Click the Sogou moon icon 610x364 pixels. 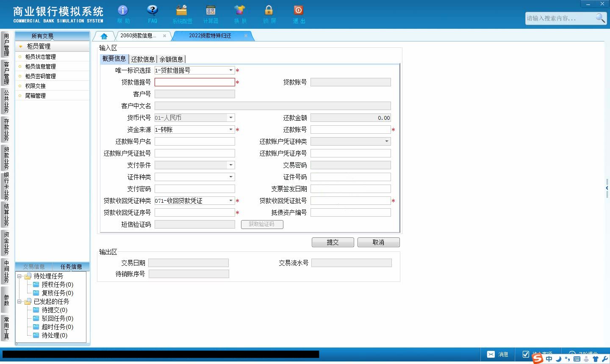tap(558, 359)
